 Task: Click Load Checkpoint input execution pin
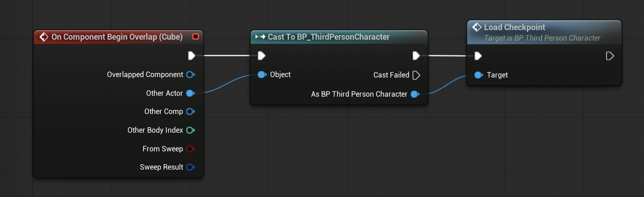click(x=478, y=56)
